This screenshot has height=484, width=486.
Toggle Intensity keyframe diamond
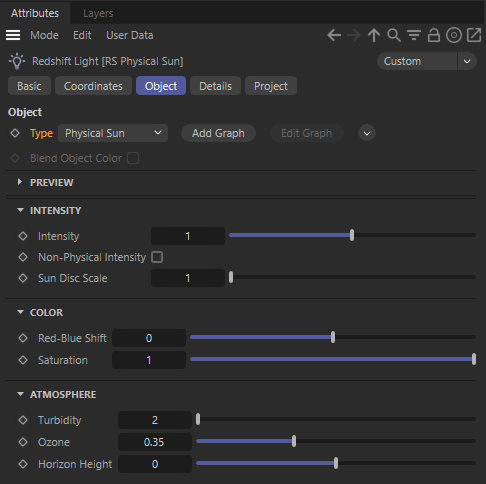[x=23, y=236]
